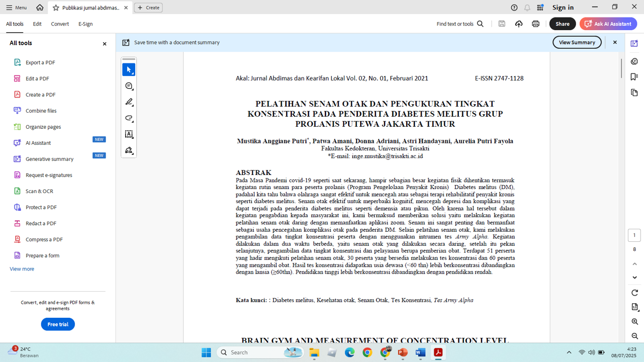
Task: Open the Windows Start button
Action: click(x=206, y=352)
